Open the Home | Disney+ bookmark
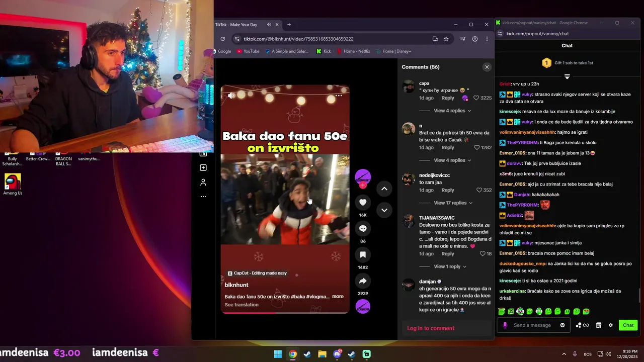This screenshot has height=362, width=644. click(x=393, y=51)
